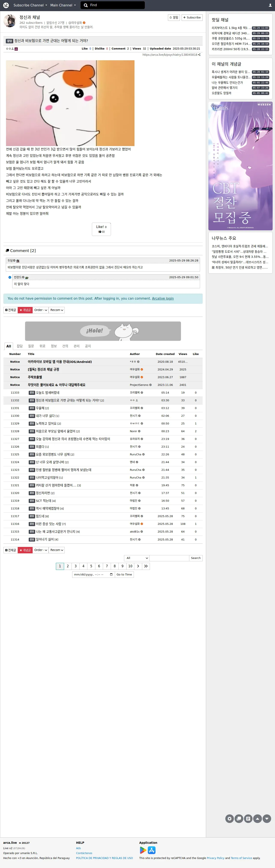Toggle lower 개념글 filter near pagination
This screenshot has height=868, width=275.
click(25, 550)
